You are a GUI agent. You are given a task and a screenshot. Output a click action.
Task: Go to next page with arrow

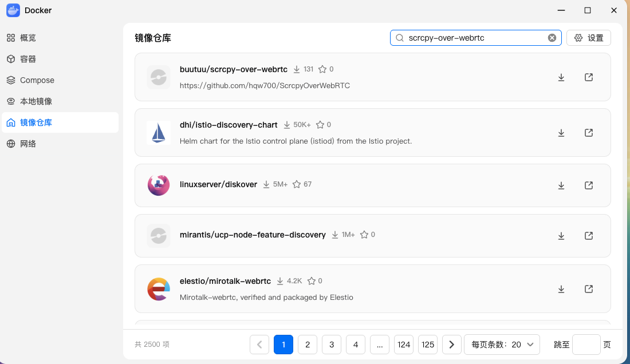click(x=452, y=345)
